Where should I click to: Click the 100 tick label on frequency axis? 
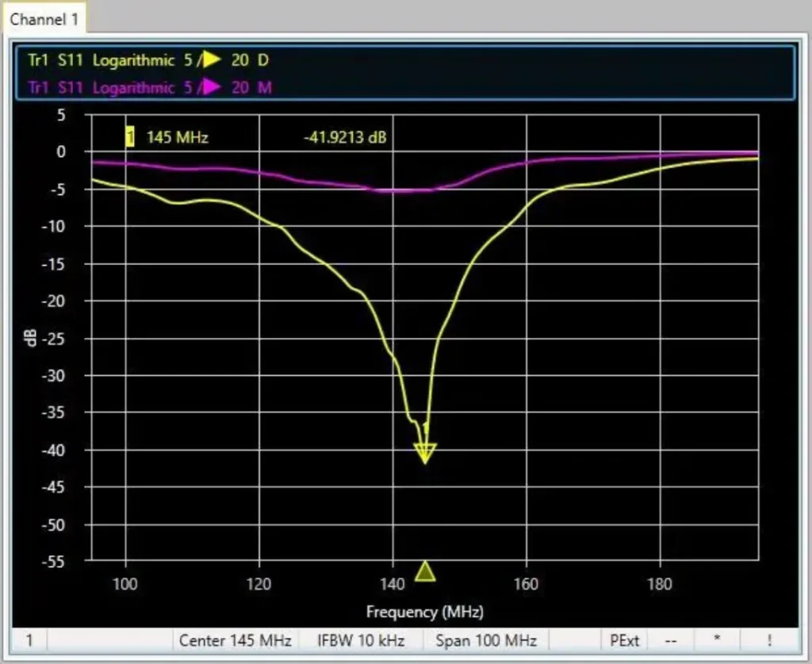pos(124,584)
